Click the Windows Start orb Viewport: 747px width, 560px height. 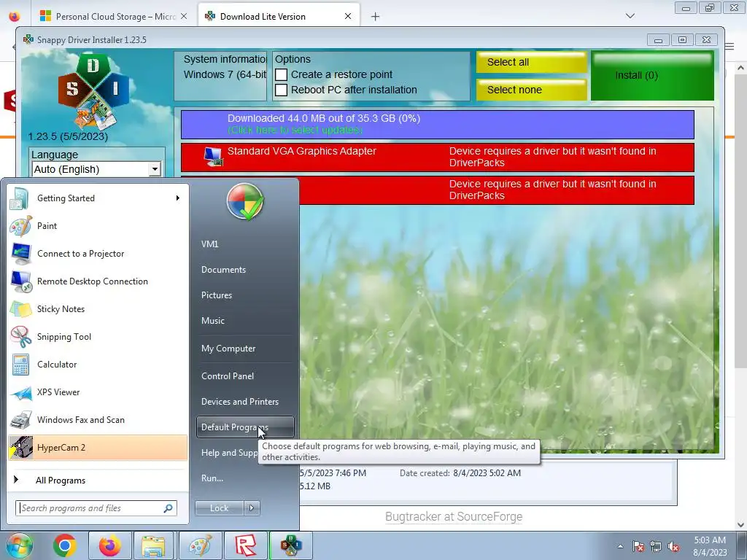click(x=19, y=545)
